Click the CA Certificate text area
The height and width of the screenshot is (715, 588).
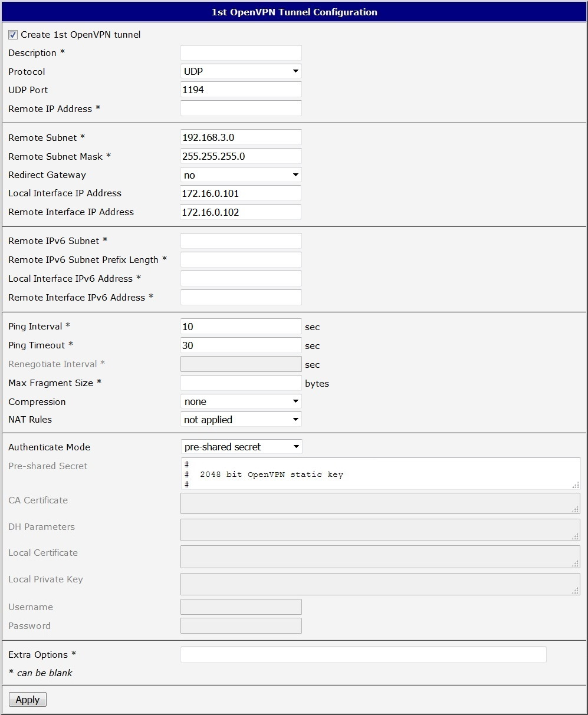380,503
